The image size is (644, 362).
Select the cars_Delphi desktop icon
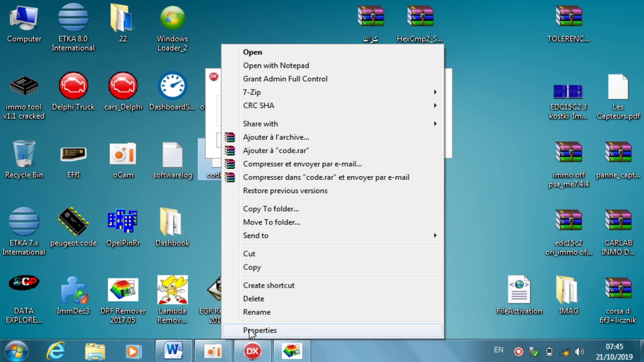pyautogui.click(x=123, y=92)
